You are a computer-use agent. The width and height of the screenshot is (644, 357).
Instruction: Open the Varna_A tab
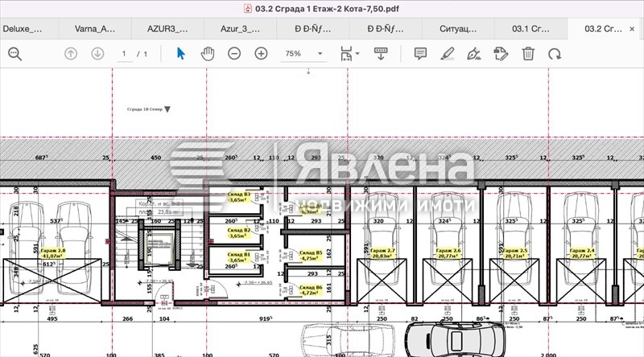[x=95, y=28]
